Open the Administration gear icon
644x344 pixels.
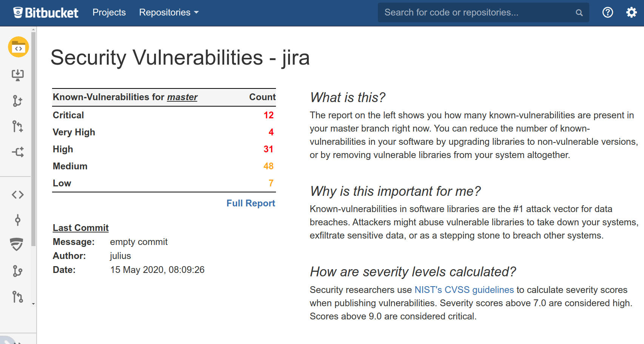click(x=631, y=12)
